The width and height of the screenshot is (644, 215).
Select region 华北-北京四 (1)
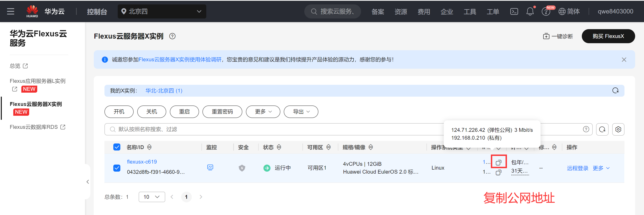164,91
